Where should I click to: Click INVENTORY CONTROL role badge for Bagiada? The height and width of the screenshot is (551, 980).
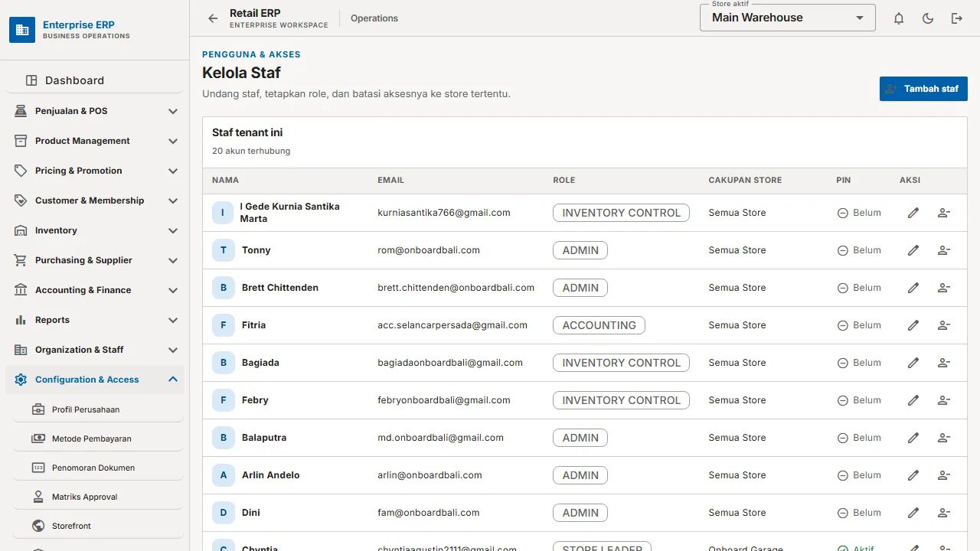click(x=621, y=363)
